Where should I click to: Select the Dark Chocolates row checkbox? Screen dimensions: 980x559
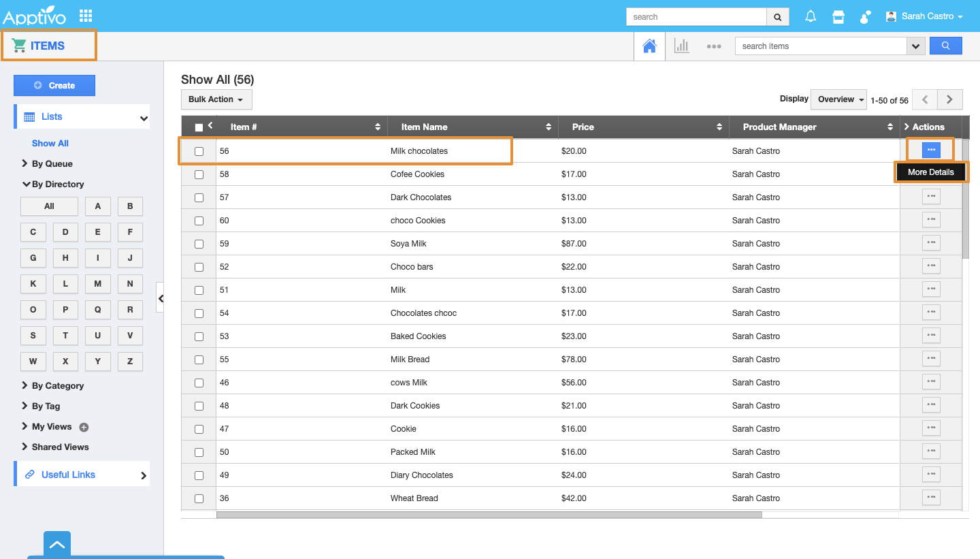tap(199, 197)
